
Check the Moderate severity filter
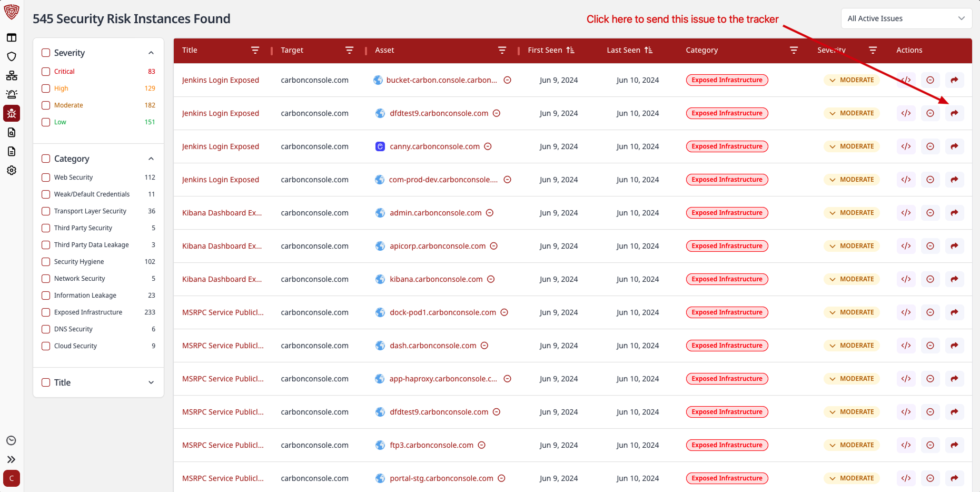coord(46,105)
